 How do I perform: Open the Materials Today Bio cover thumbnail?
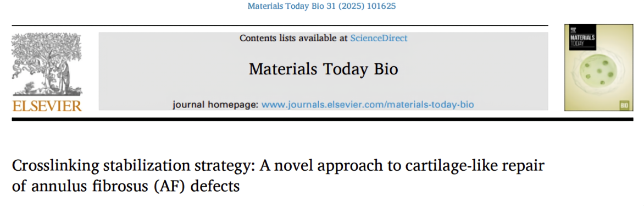point(598,68)
